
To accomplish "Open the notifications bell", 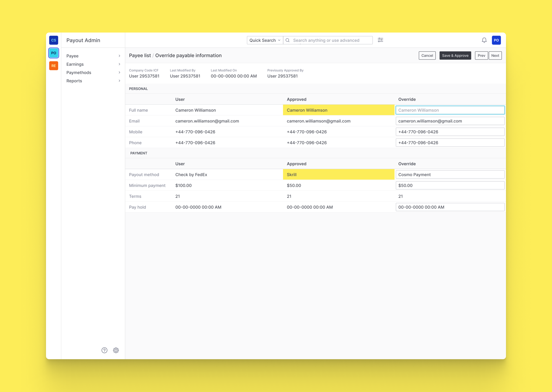I will pyautogui.click(x=484, y=40).
